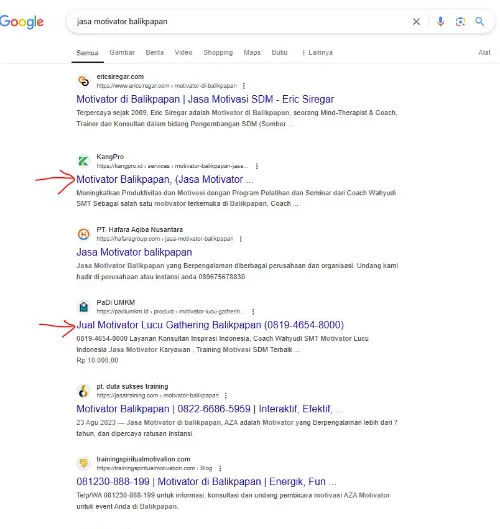Viewport: 500px width, 529px height.
Task: Click the KangPro site favicon
Action: (84, 161)
